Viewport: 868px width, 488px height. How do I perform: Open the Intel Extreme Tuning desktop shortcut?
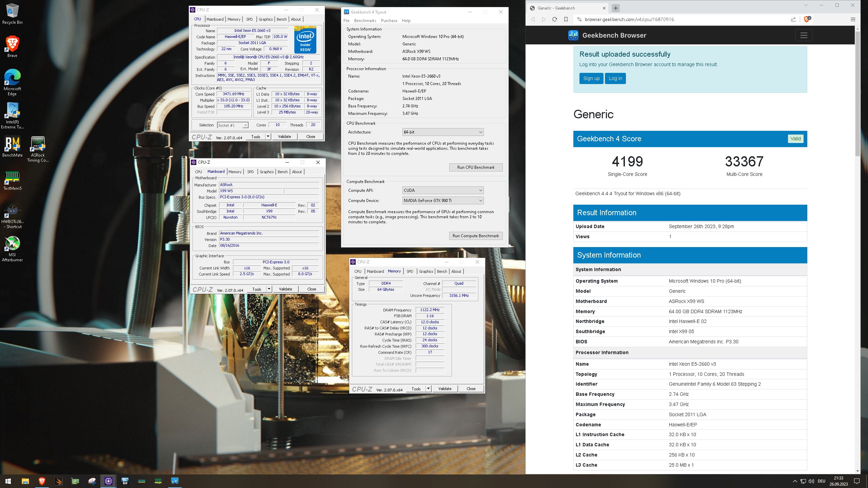coord(12,116)
